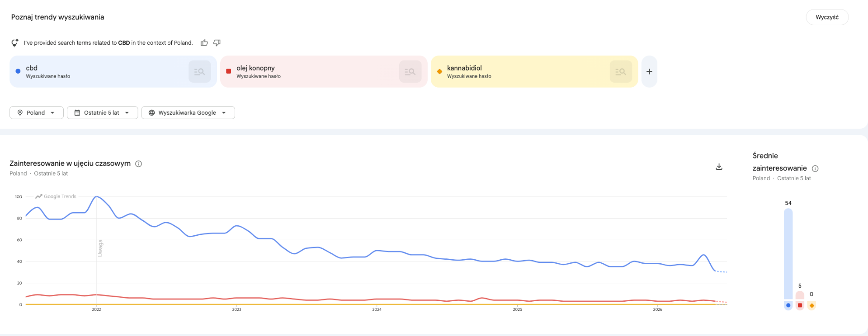Click the Poznaj trendy wyszukiwania heading
This screenshot has height=336, width=868.
[58, 17]
